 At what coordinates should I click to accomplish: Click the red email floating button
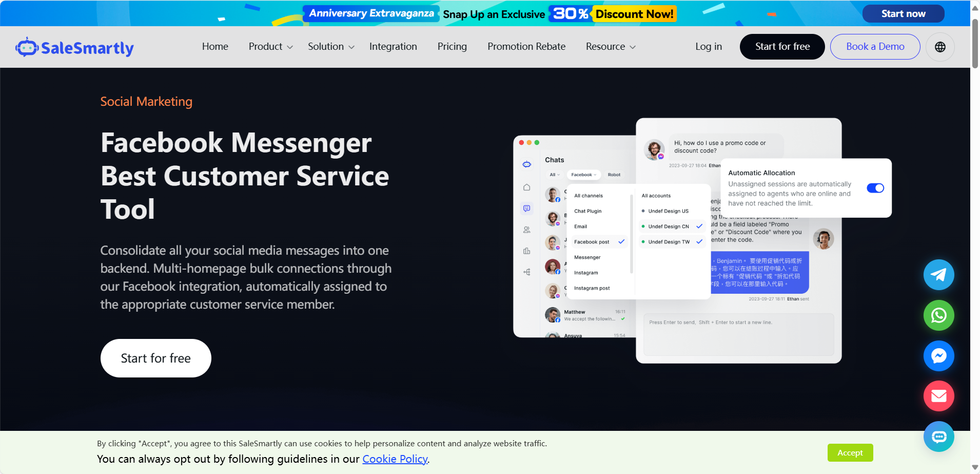[x=938, y=396]
